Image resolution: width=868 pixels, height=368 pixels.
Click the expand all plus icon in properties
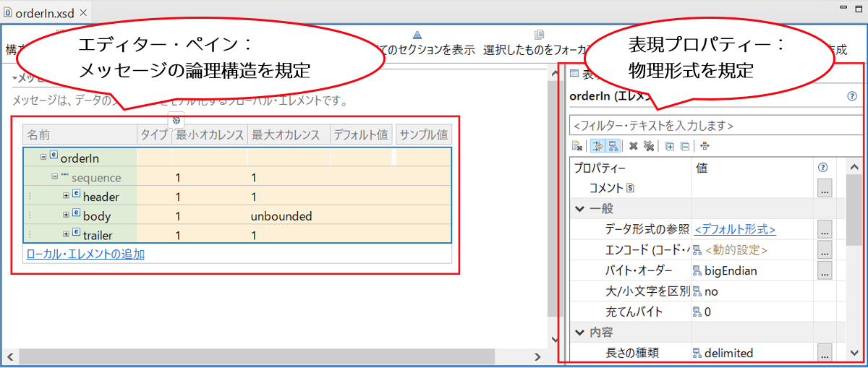669,146
